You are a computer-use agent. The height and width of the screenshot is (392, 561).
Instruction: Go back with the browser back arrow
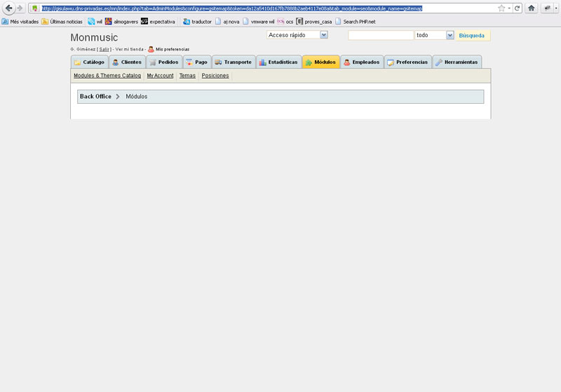[x=8, y=8]
